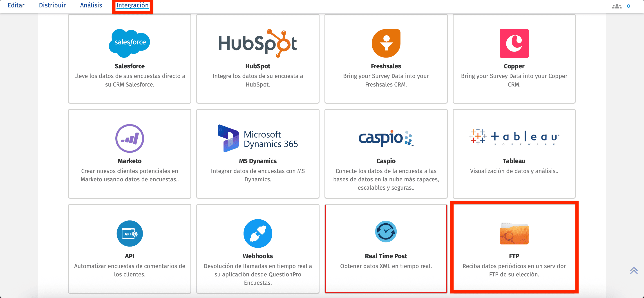Viewport: 644px width, 298px height.
Task: Click the orange Freshsales icon
Action: pos(386,43)
